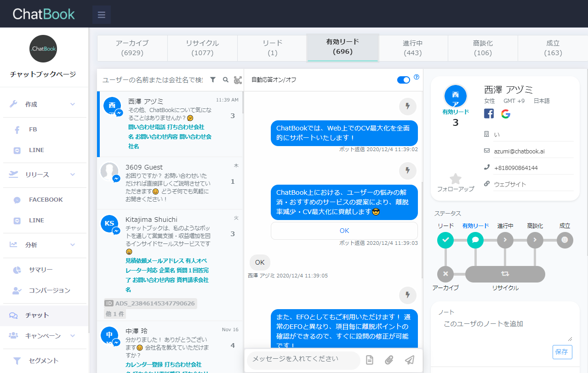This screenshot has width=588, height=373.
Task: Open 3609 Guest conversation
Action: pyautogui.click(x=171, y=183)
